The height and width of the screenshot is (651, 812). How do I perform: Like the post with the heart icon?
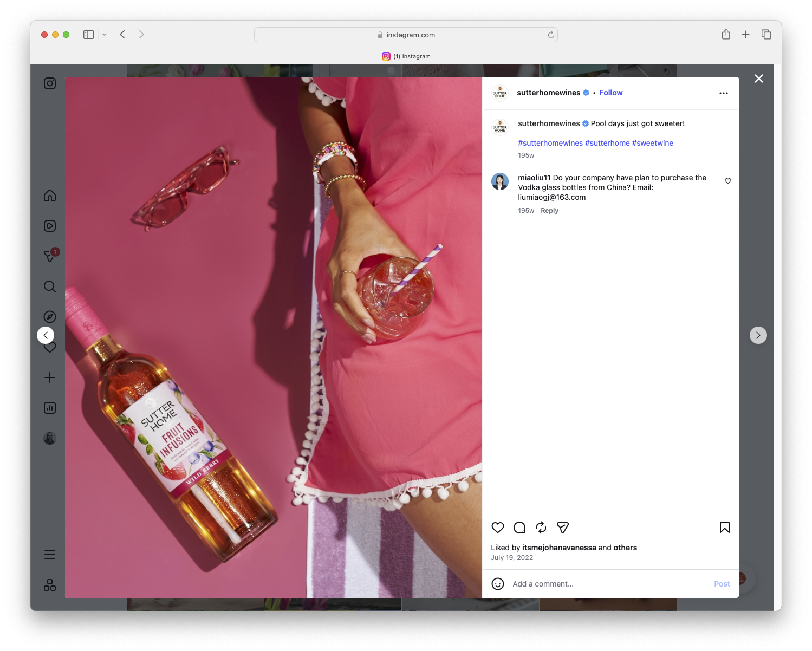tap(498, 528)
